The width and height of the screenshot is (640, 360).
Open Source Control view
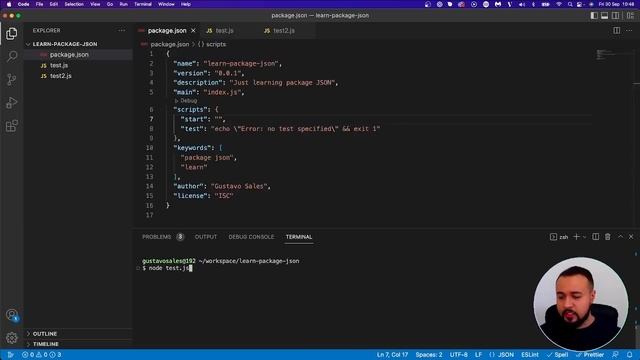coord(11,79)
